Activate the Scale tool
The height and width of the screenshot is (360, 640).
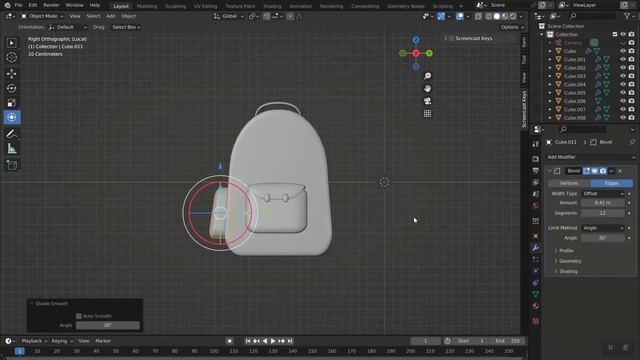[11, 102]
